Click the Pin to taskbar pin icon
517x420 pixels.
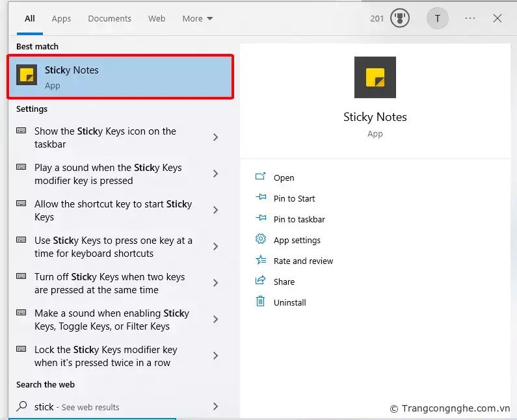click(x=261, y=218)
